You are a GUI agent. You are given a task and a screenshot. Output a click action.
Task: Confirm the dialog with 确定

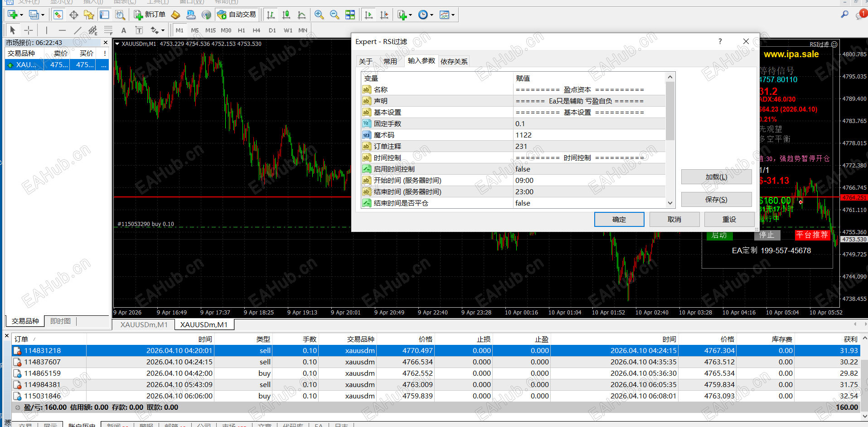pos(619,220)
